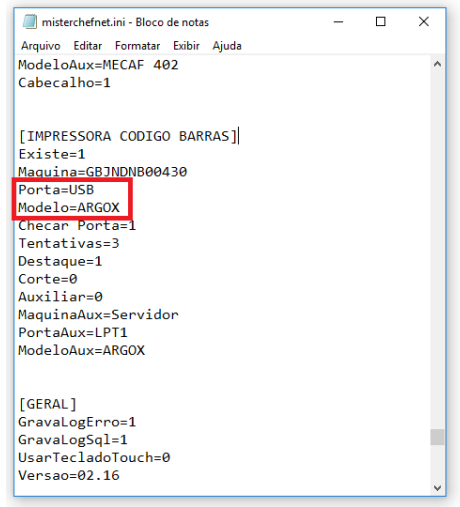
Task: Click the line Versao=02.16
Action: point(69,475)
